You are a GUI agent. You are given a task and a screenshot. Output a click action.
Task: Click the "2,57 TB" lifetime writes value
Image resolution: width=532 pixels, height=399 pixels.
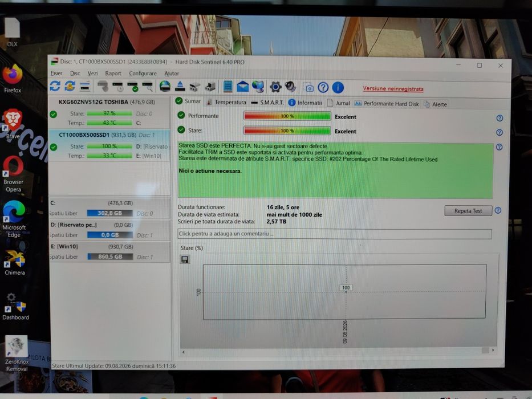276,222
